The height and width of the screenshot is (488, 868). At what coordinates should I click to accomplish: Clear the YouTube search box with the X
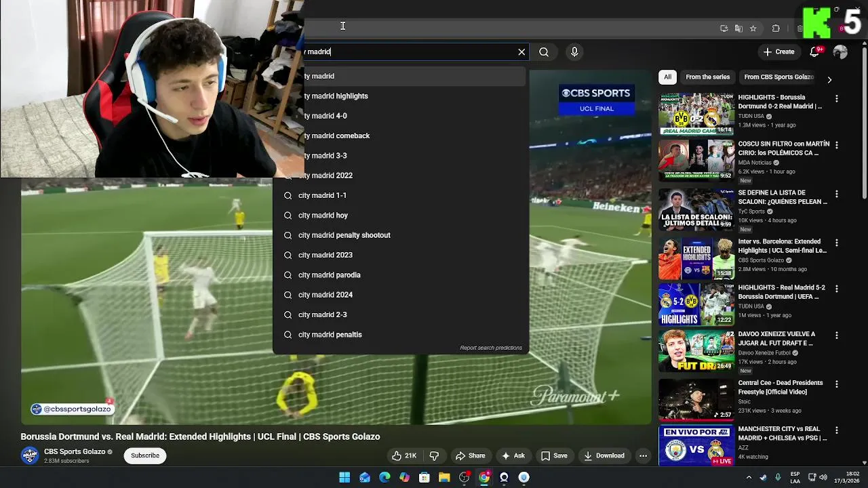pyautogui.click(x=521, y=52)
